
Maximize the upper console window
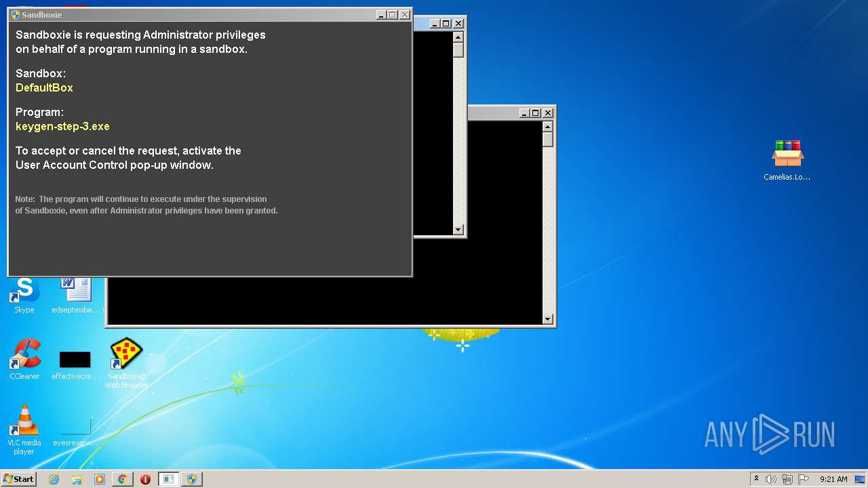446,23
